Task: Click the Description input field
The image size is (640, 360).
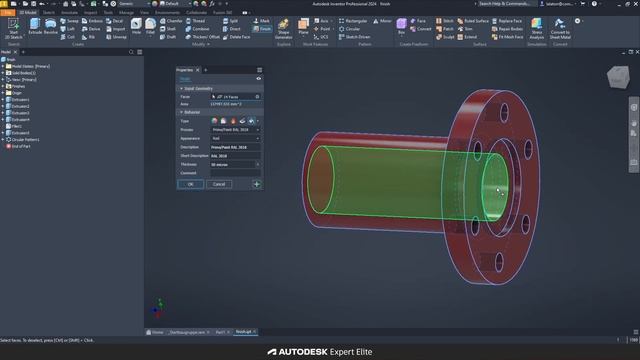Action: pos(235,147)
